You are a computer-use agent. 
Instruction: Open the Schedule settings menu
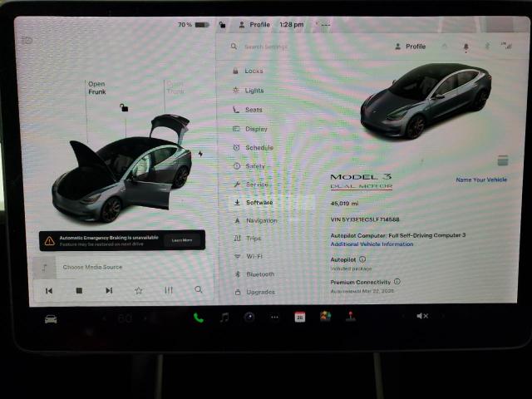(x=253, y=148)
